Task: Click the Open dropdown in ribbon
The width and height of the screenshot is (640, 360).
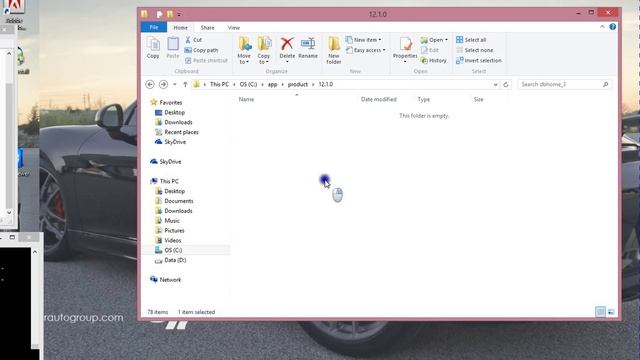Action: 434,40
